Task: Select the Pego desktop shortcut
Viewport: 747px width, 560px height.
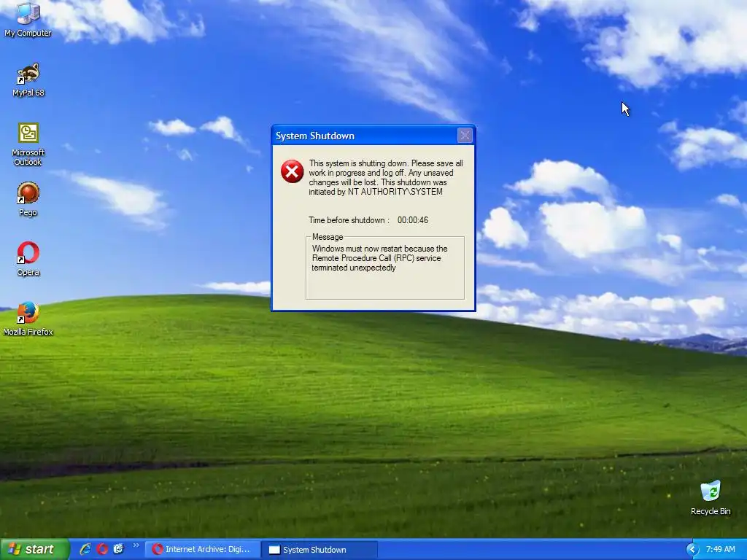Action: 28,199
